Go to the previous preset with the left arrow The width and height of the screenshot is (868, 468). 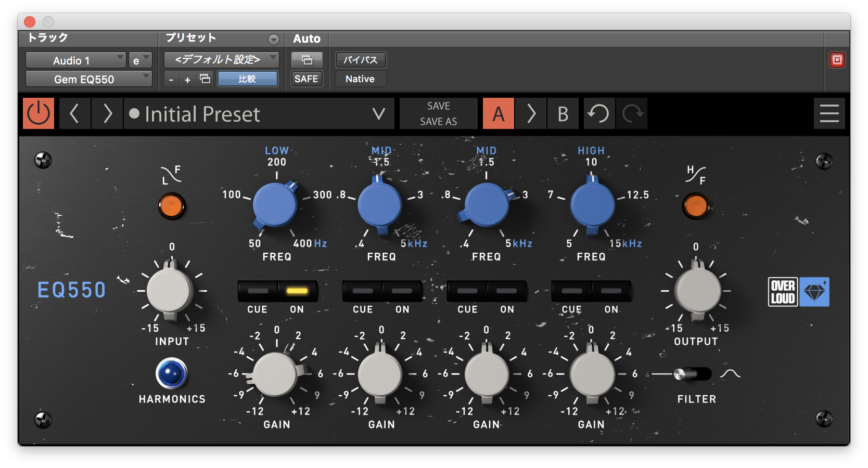[74, 113]
